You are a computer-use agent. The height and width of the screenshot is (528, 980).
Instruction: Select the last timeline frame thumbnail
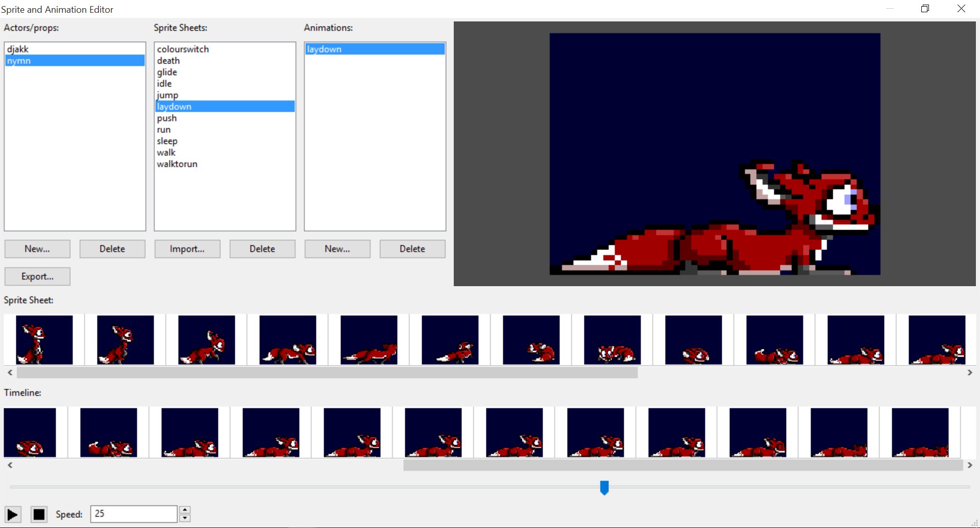point(921,432)
